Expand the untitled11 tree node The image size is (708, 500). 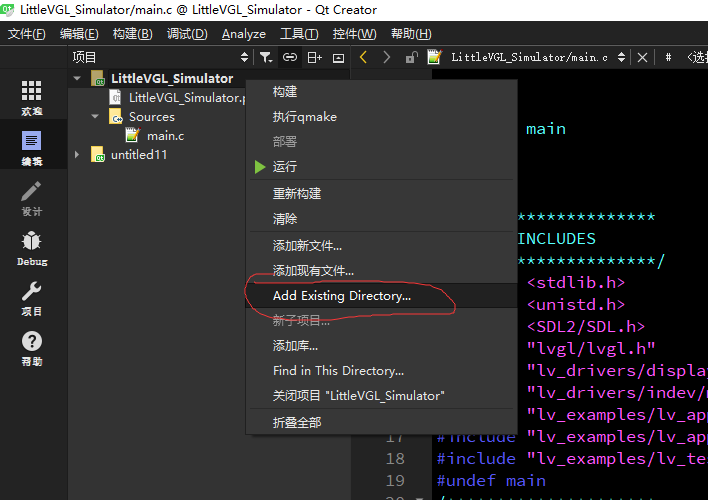coord(77,154)
